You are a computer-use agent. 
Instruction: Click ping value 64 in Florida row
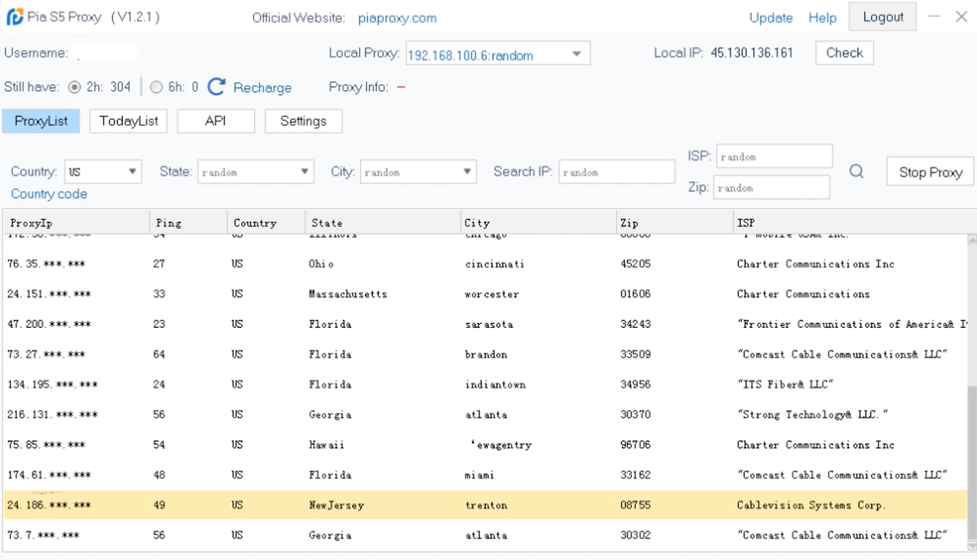(159, 354)
